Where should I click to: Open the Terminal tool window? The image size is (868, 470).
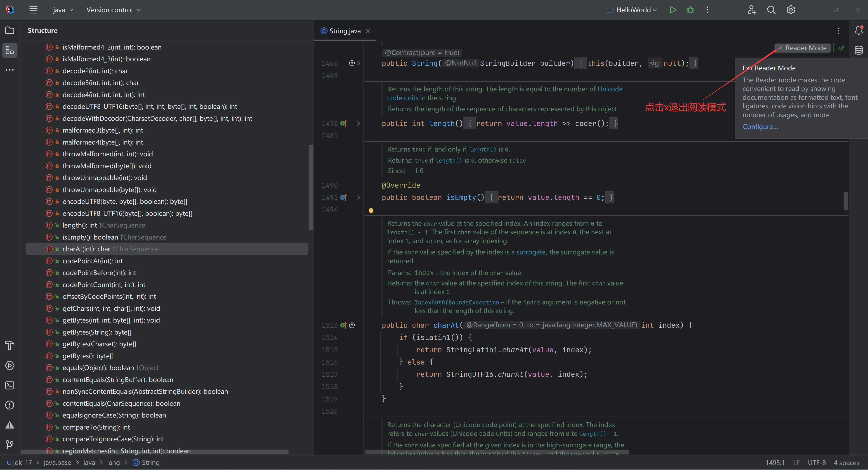[10, 385]
